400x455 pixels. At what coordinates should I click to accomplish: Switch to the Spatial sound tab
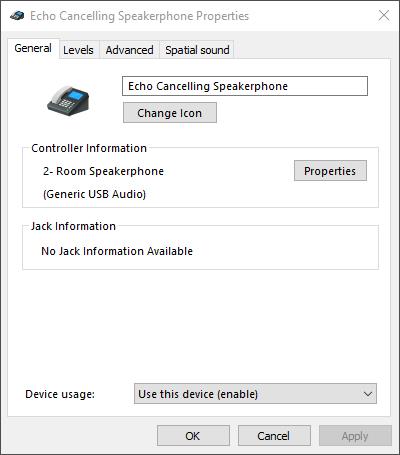197,50
